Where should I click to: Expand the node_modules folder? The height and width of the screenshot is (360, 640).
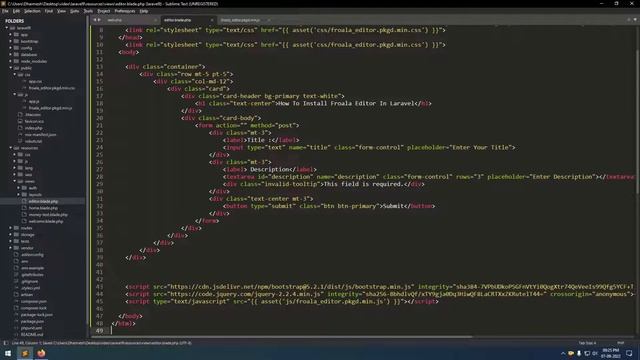(11, 61)
